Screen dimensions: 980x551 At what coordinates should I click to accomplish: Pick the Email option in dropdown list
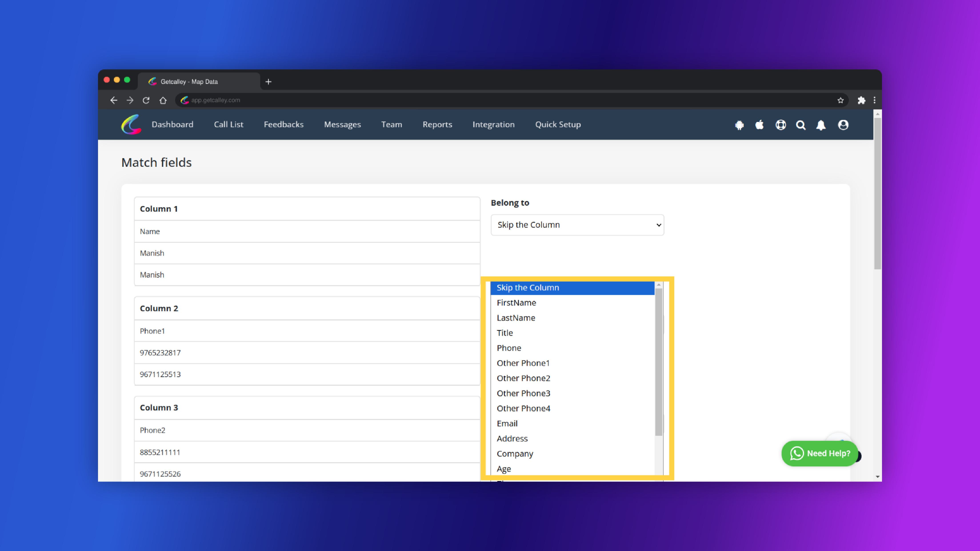tap(507, 423)
